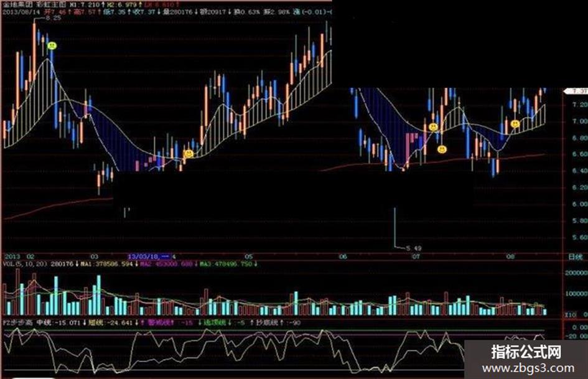Click the MA1:378586.594 volume average value
Screen dimensions: 588x379
coord(106,264)
